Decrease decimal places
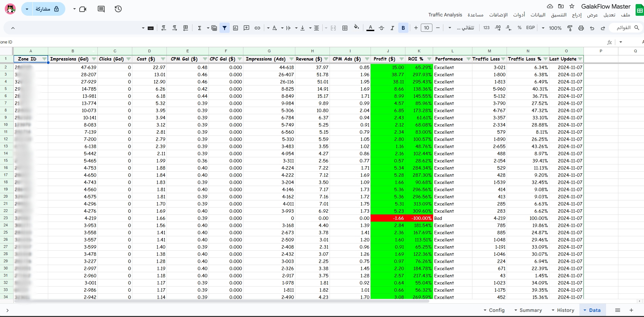644x317 pixels. pos(509,28)
